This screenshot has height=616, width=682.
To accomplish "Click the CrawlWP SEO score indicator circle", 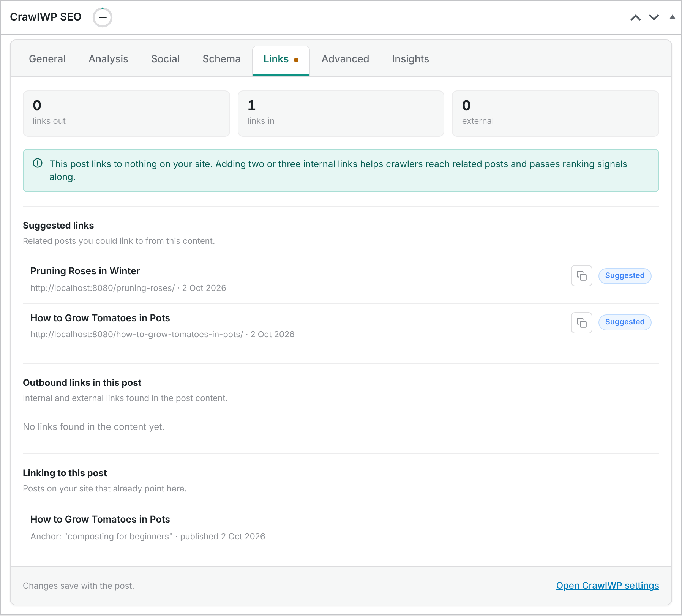I will (103, 17).
